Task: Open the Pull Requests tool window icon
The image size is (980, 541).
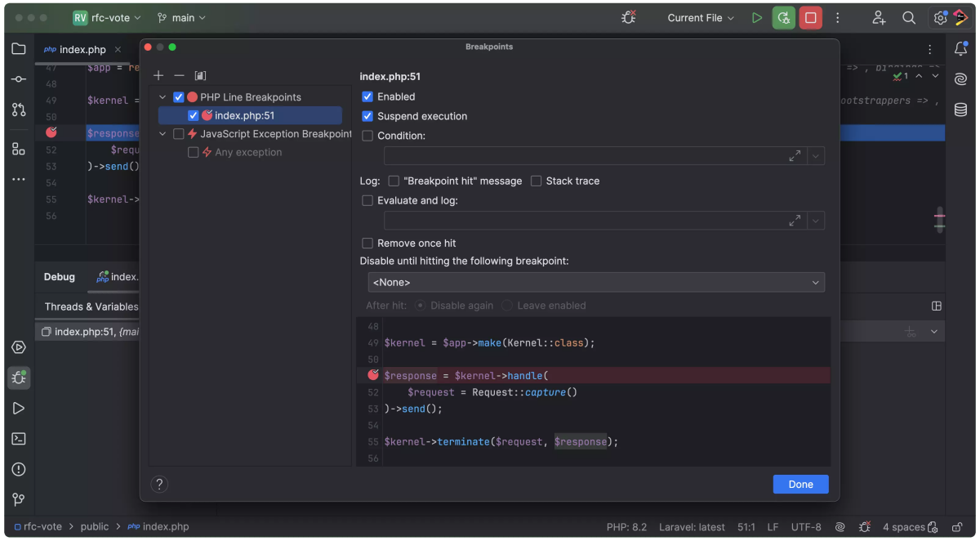Action: (18, 110)
